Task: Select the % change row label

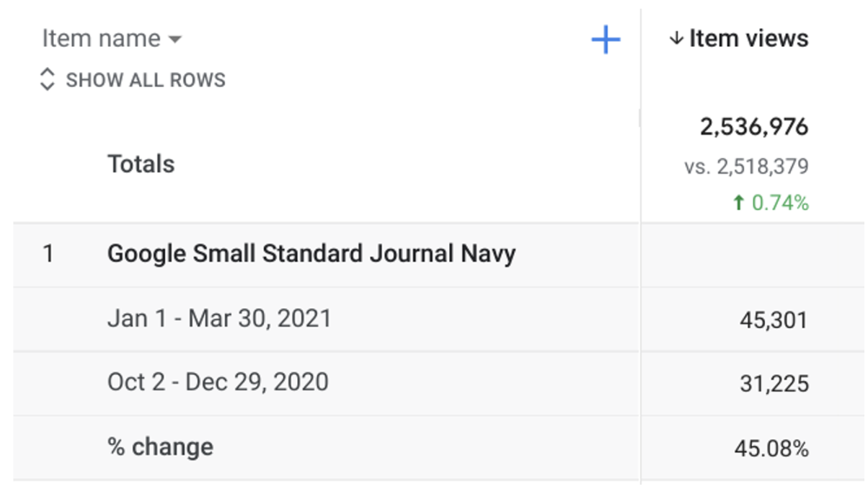Action: (160, 446)
